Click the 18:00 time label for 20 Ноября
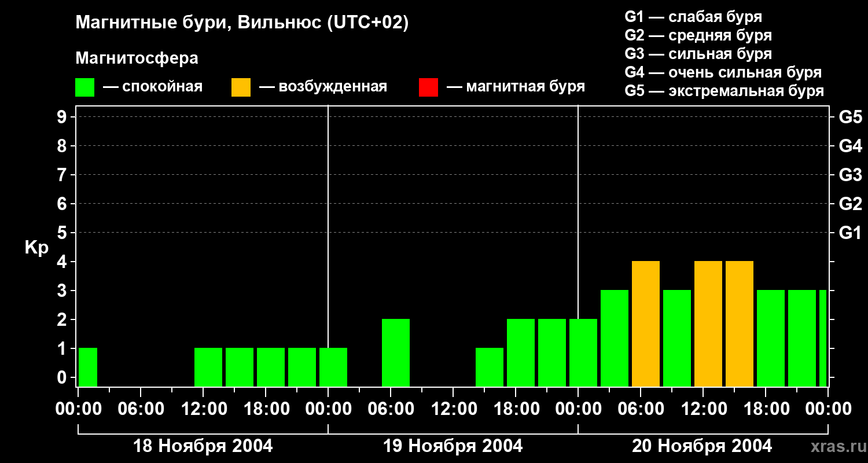This screenshot has height=463, width=868. 766,409
